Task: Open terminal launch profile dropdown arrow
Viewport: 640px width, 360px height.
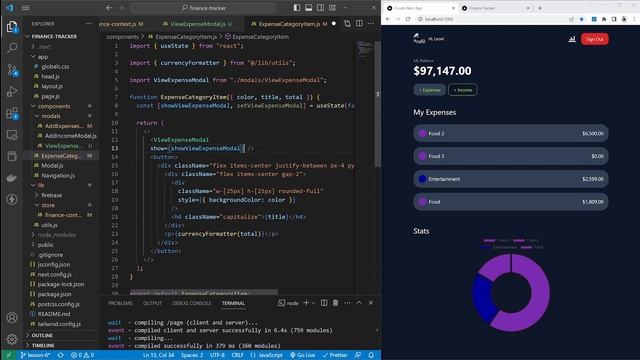Action: coord(313,303)
